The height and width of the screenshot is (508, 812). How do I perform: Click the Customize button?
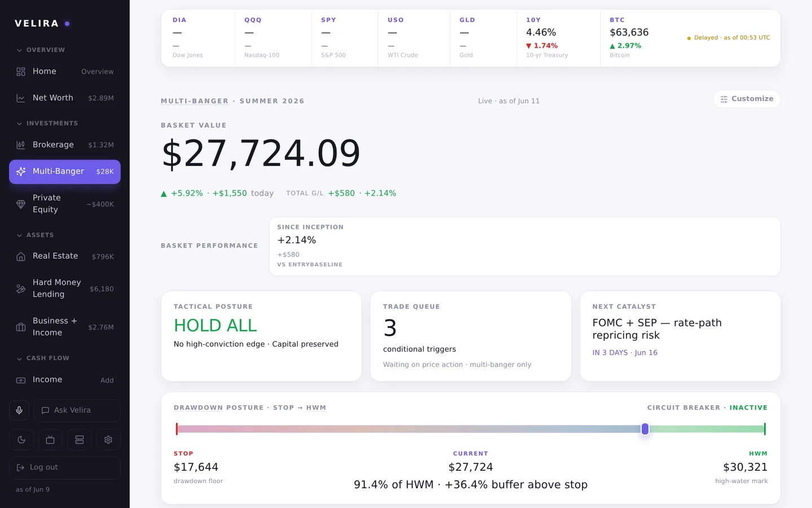(747, 99)
